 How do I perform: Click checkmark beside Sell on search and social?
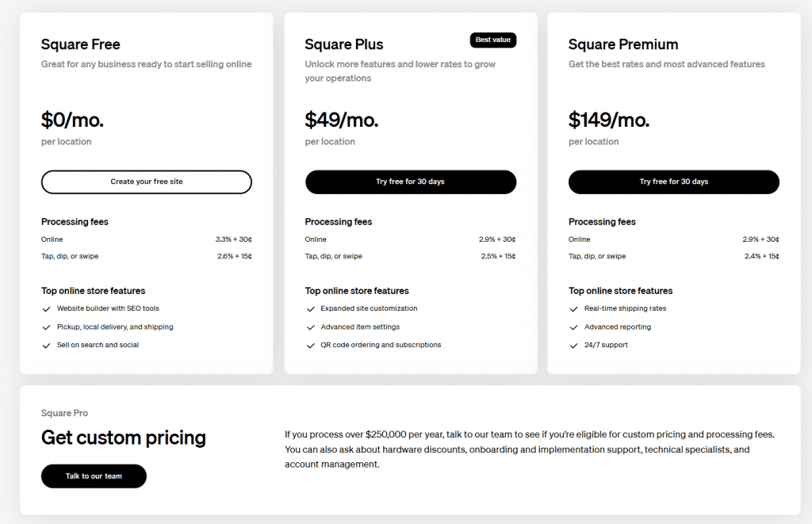pyautogui.click(x=46, y=346)
